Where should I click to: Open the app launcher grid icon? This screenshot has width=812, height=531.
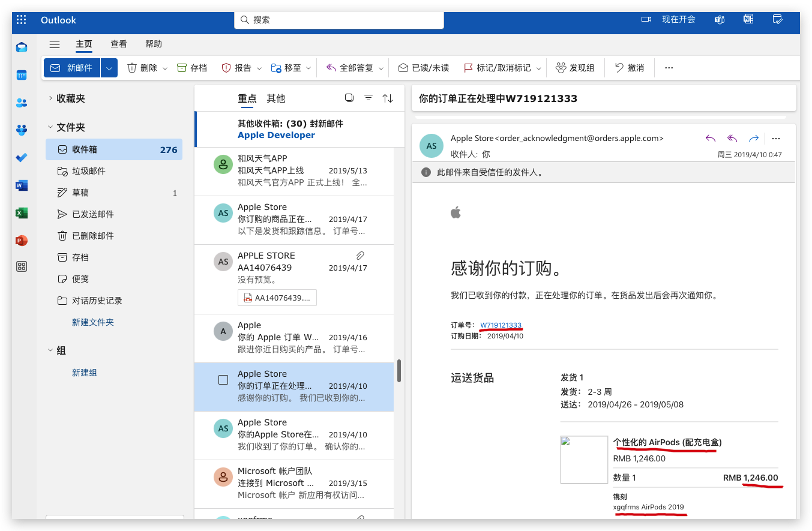22,20
